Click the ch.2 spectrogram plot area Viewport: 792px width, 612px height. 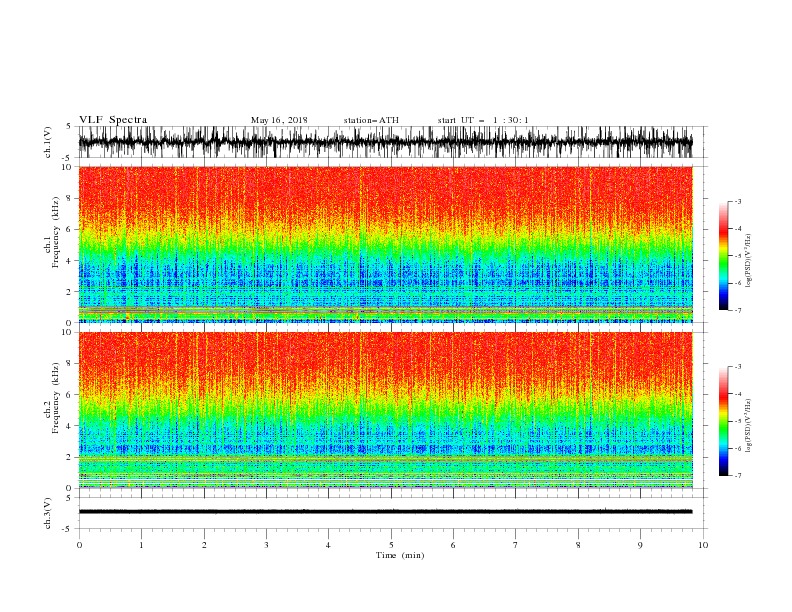[385, 410]
